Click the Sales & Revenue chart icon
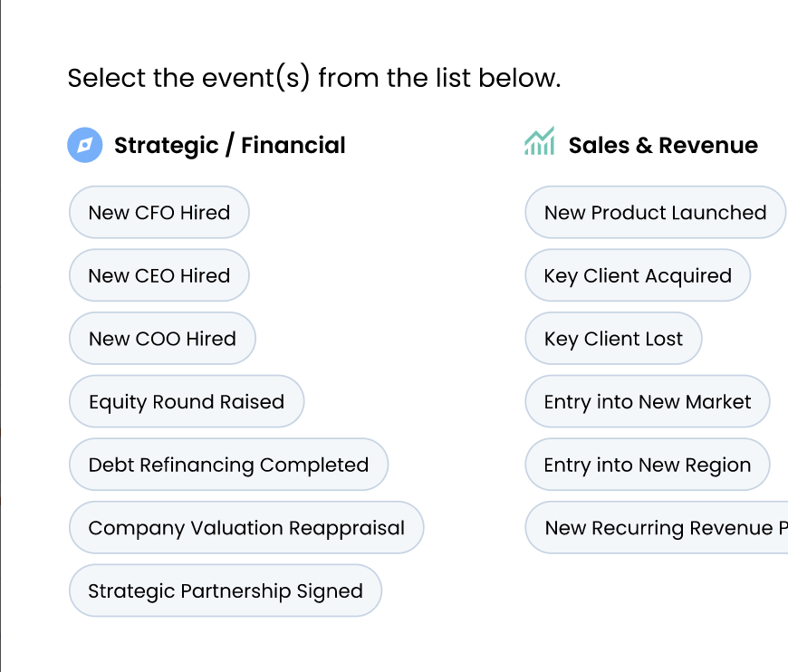 click(x=539, y=142)
